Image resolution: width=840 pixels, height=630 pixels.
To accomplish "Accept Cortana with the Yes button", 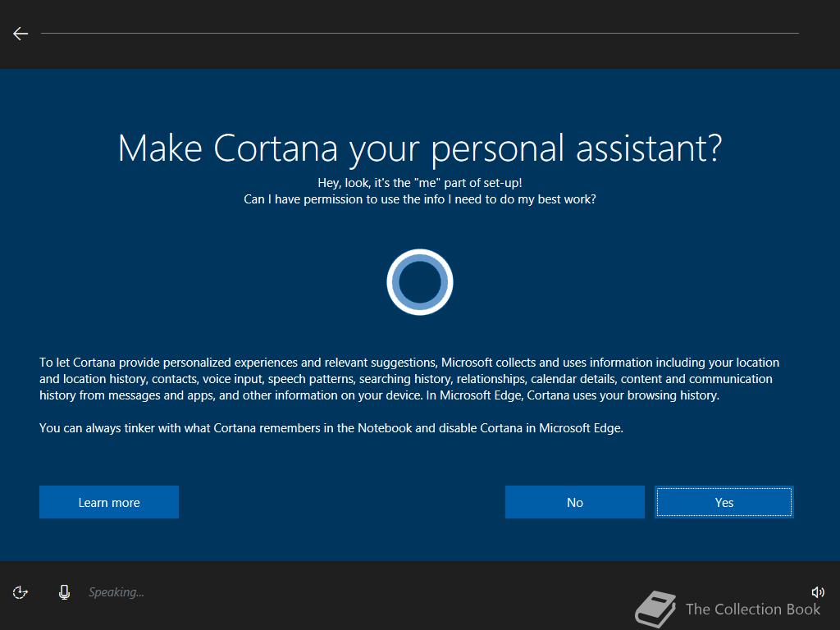I will (x=724, y=502).
